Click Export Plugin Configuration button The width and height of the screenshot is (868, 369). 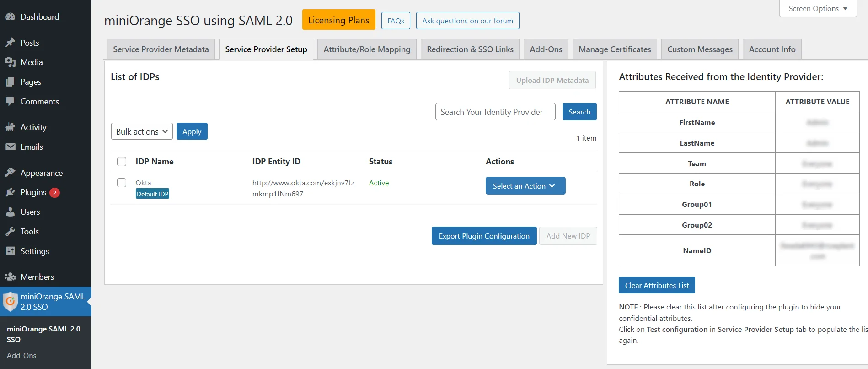click(x=484, y=236)
